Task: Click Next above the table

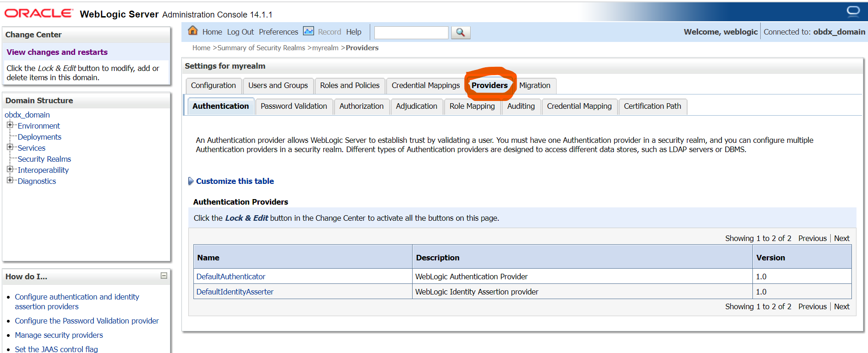Action: pos(842,238)
